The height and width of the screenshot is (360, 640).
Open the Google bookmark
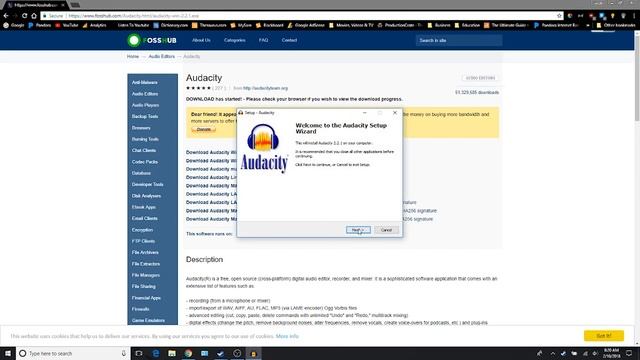click(x=14, y=25)
